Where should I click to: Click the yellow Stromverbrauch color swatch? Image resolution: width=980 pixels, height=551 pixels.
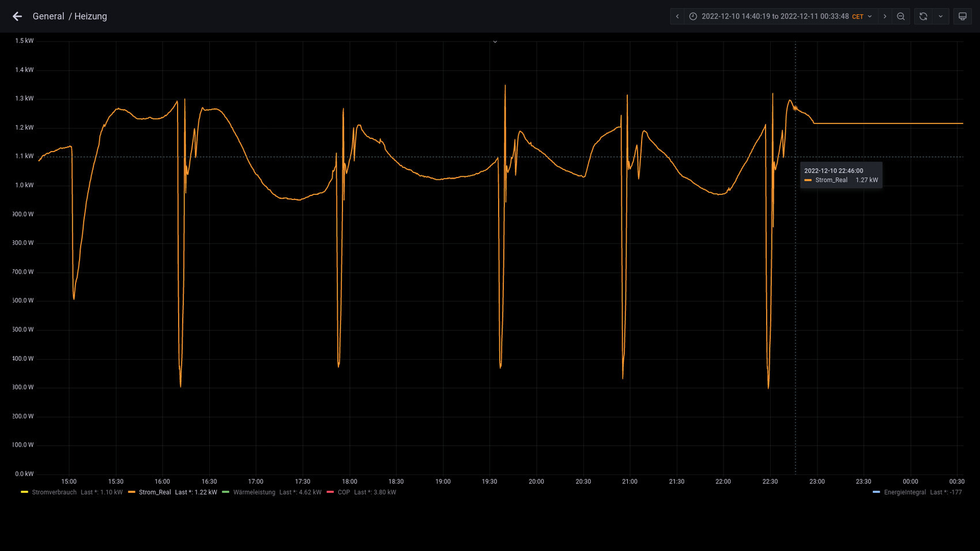[24, 492]
